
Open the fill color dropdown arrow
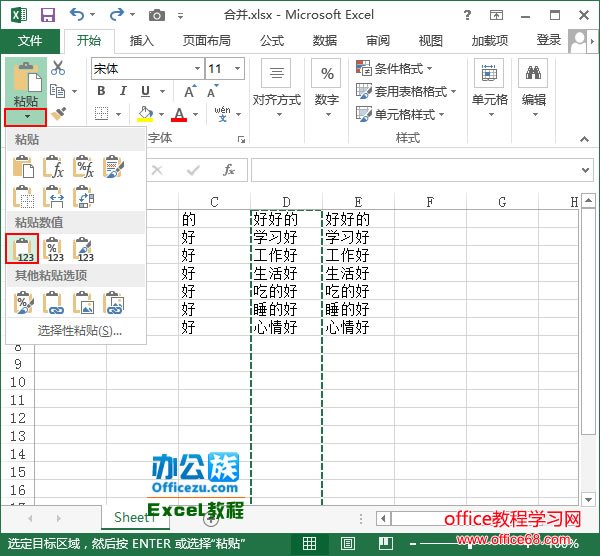[161, 114]
